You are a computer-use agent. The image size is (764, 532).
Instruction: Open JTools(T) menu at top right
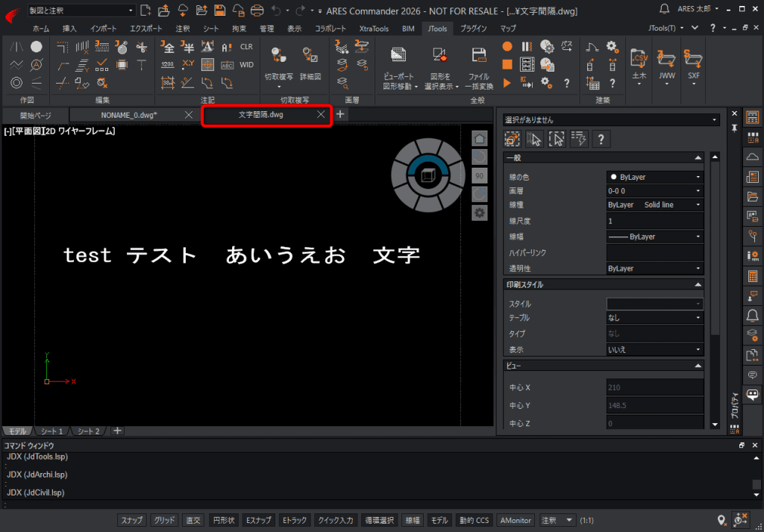pos(666,28)
